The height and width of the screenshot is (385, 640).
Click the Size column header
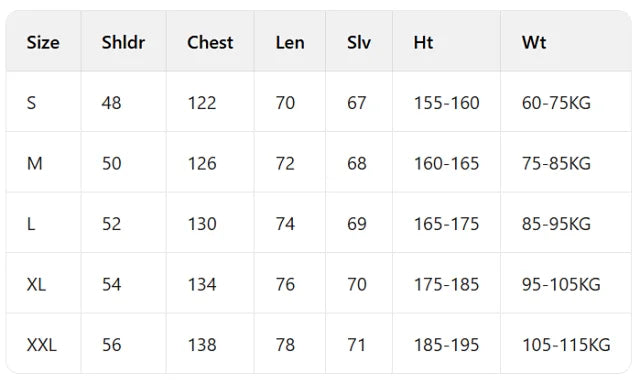pos(43,42)
